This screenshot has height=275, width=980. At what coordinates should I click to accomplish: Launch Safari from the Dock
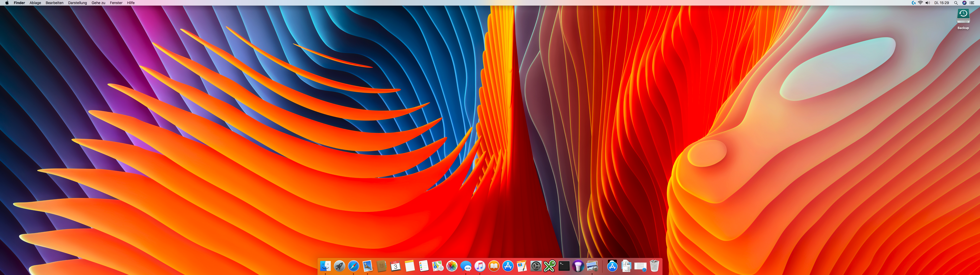pyautogui.click(x=353, y=266)
